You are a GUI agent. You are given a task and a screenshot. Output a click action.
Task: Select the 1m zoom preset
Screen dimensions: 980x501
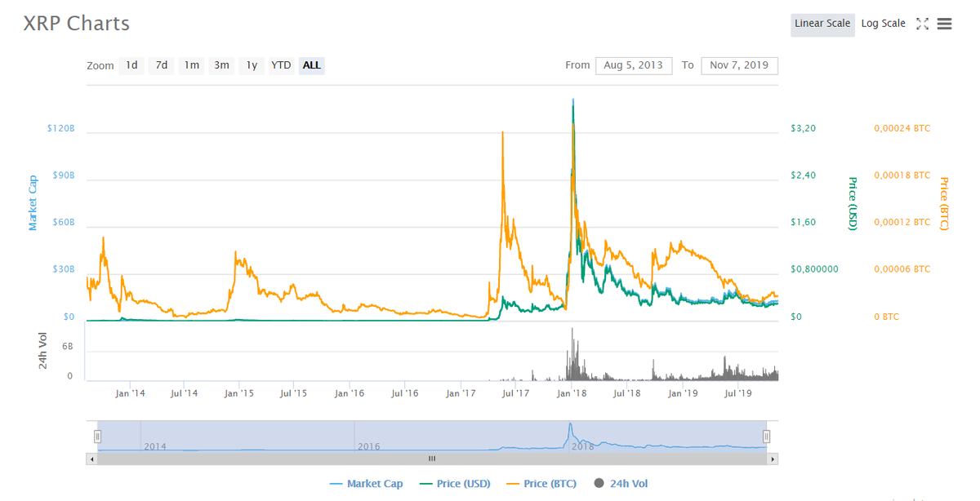tap(191, 65)
